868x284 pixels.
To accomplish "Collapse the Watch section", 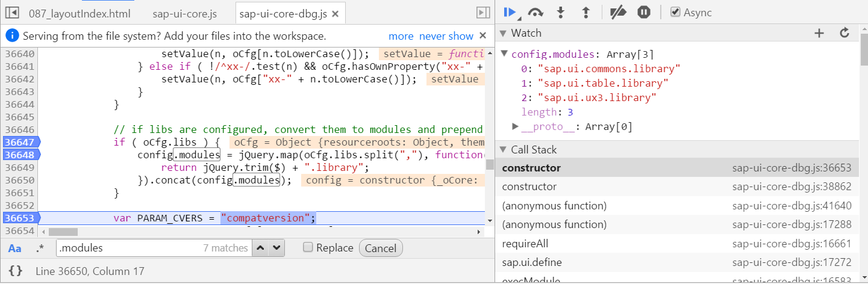I will [x=504, y=33].
